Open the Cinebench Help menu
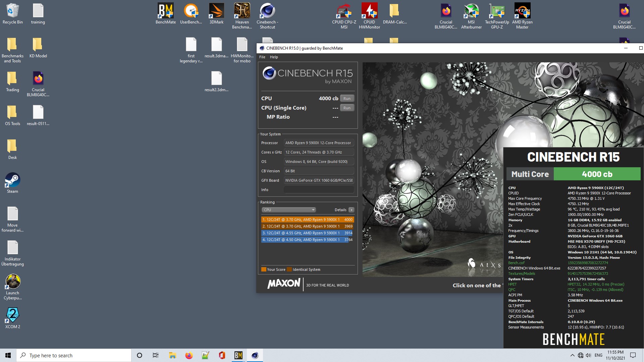The image size is (644, 362). (x=274, y=57)
